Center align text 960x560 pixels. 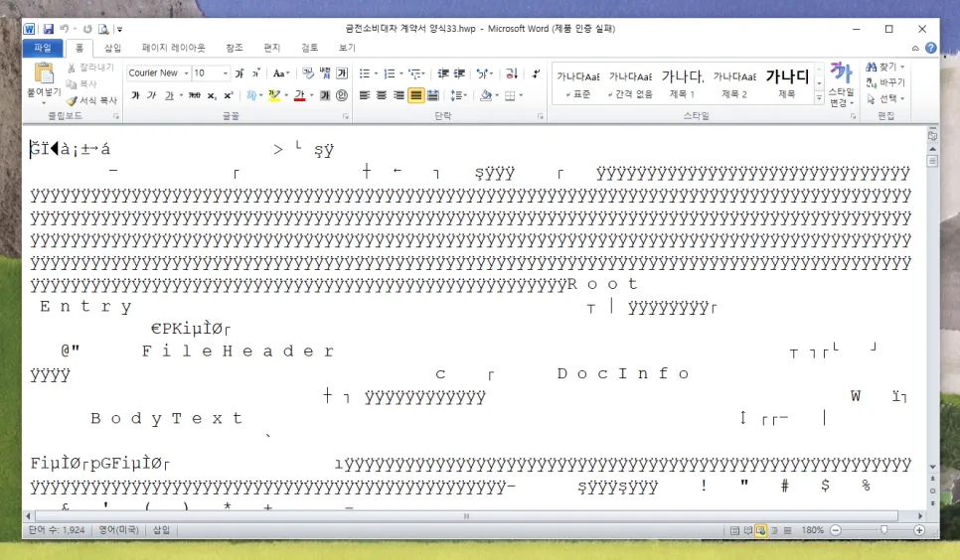pos(382,95)
